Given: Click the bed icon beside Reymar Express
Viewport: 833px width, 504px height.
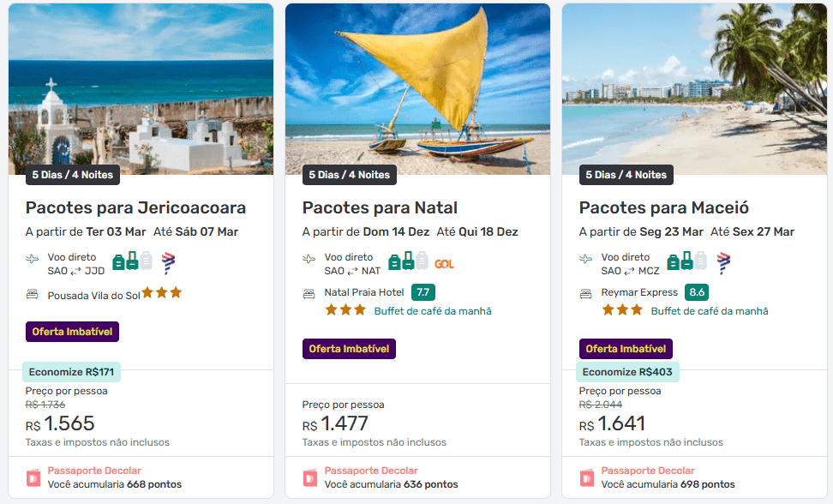Looking at the screenshot, I should [586, 293].
